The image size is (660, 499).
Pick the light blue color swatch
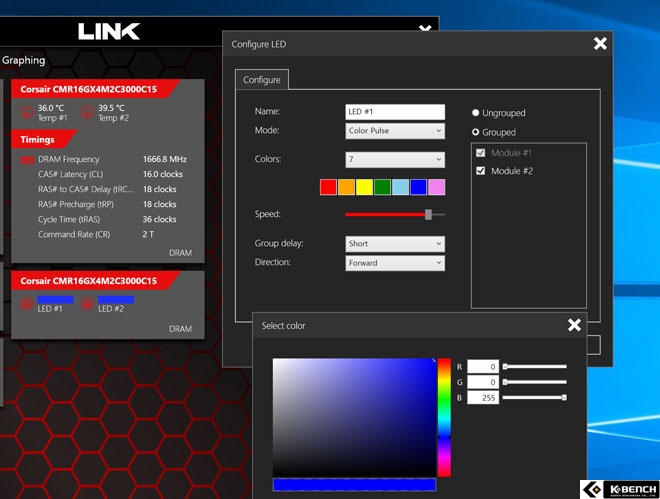pos(400,187)
